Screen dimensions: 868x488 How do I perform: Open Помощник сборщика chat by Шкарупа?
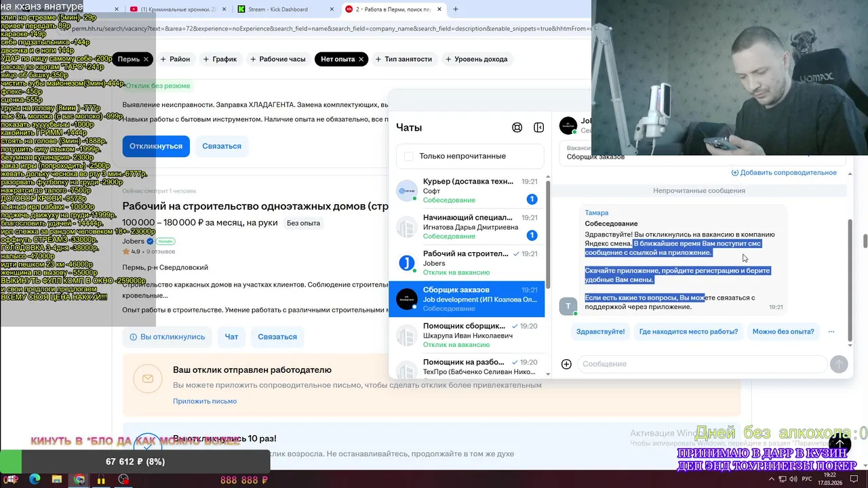467,335
